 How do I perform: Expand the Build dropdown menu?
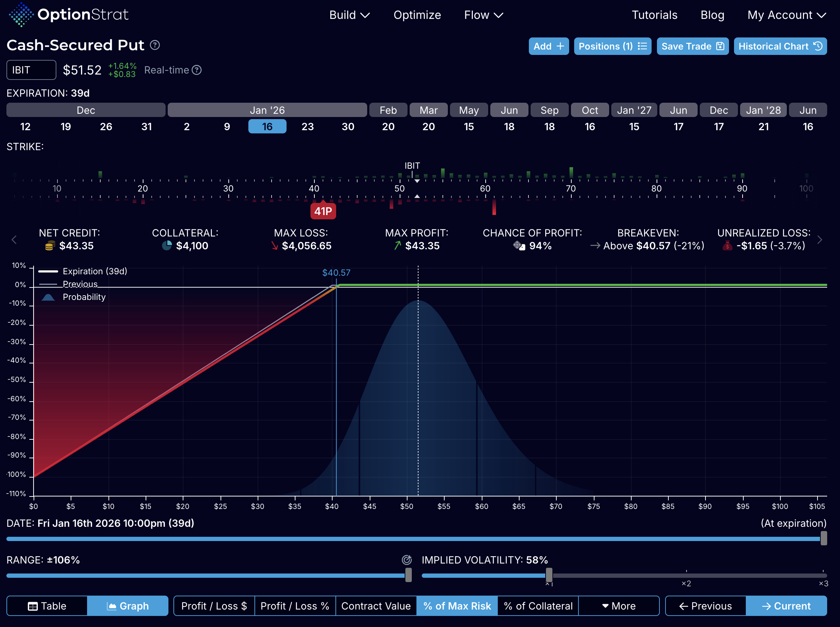[x=349, y=15]
